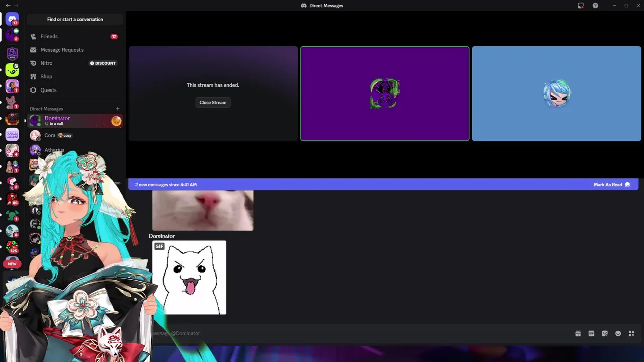This screenshot has width=644, height=362.
Task: Click Close Stream button
Action: [213, 102]
